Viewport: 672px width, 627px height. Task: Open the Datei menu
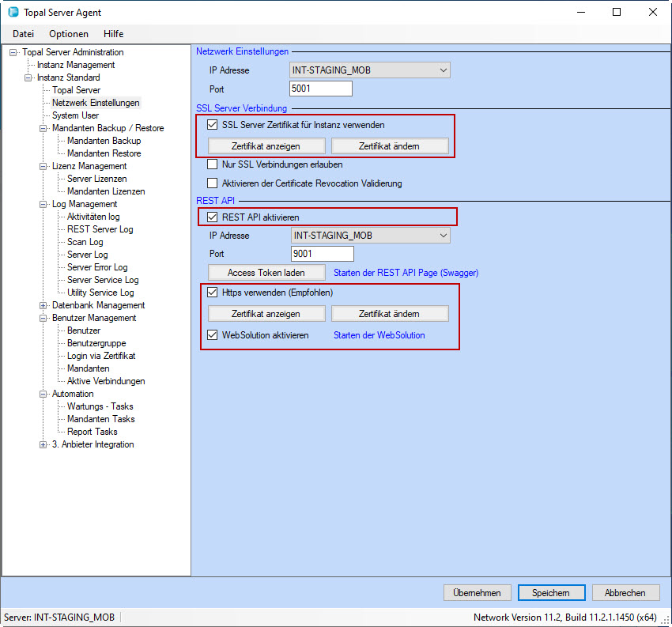[24, 34]
